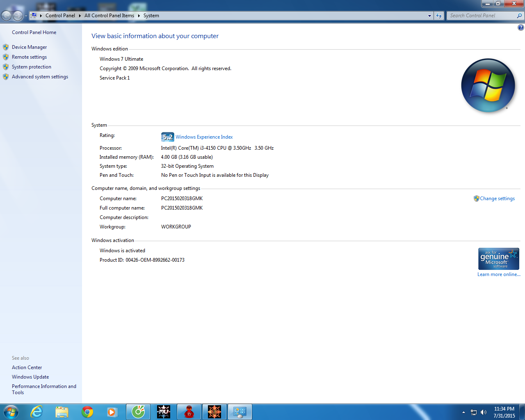This screenshot has width=525, height=420.
Task: Switch to the red figure taskbar app
Action: tap(189, 412)
